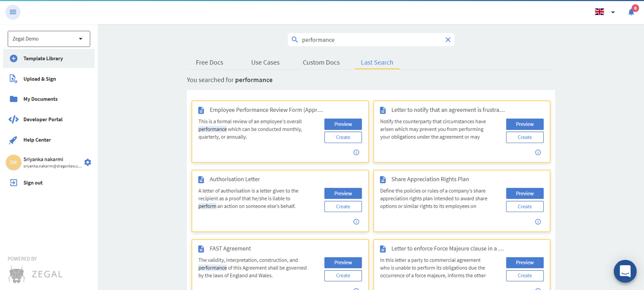Click the Letter to enforce Force Majeure title
The width and height of the screenshot is (644, 290).
[447, 249]
